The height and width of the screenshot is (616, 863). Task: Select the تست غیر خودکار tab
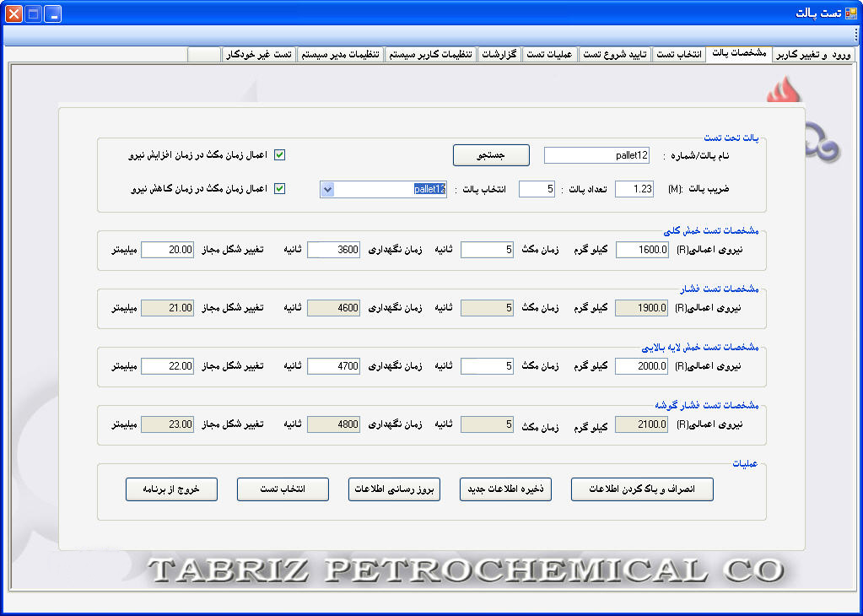(258, 54)
